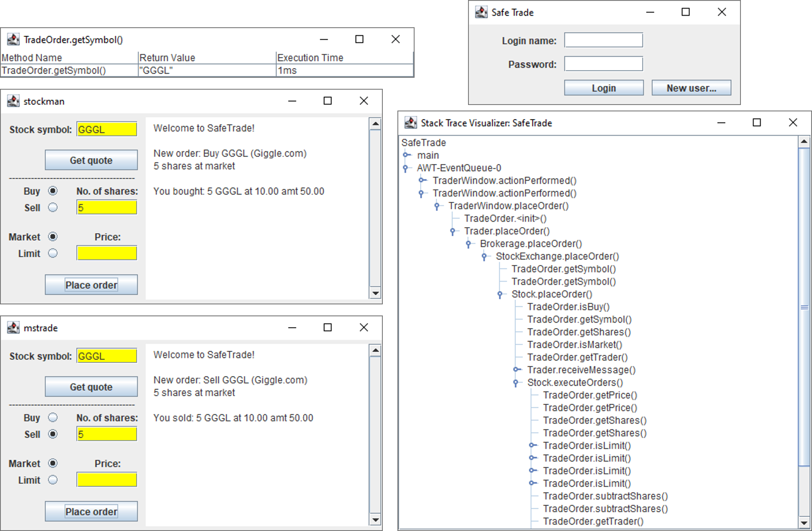
Task: Select Sell radio button in stockman window
Action: click(x=53, y=207)
